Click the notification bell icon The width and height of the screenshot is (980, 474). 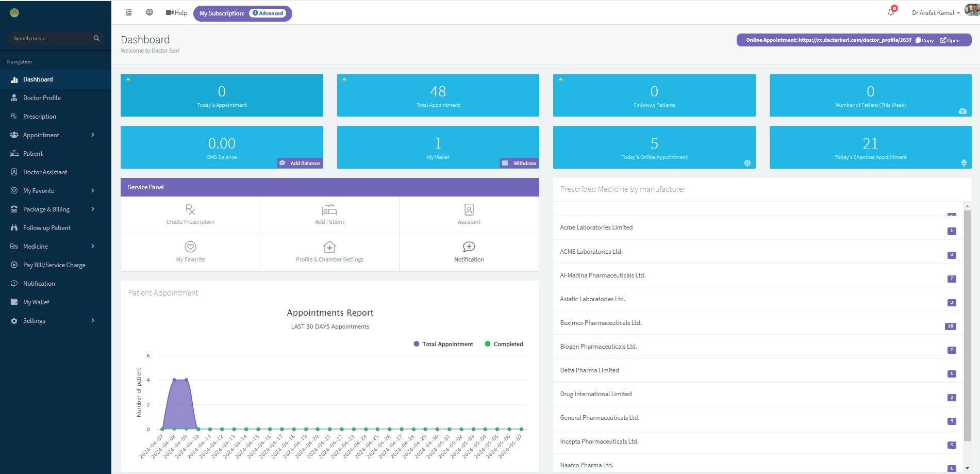pos(891,12)
